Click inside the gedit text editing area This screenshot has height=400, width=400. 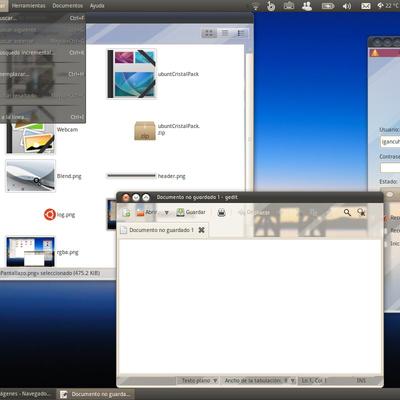coord(250,307)
